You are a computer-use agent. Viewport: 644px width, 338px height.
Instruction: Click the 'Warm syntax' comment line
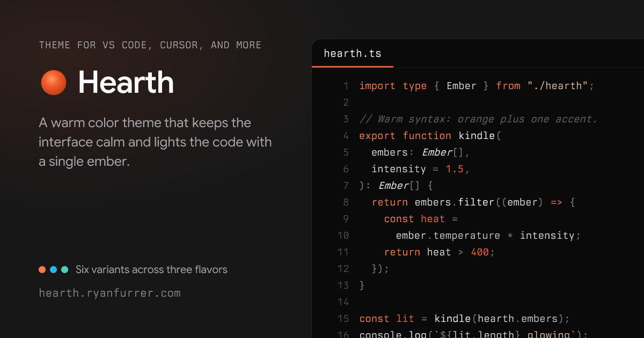click(x=478, y=119)
